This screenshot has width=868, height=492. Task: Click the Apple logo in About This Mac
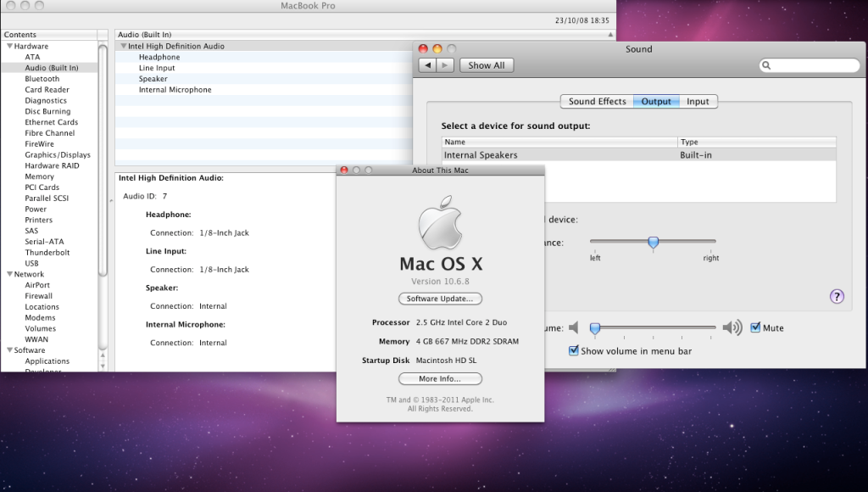click(x=440, y=225)
